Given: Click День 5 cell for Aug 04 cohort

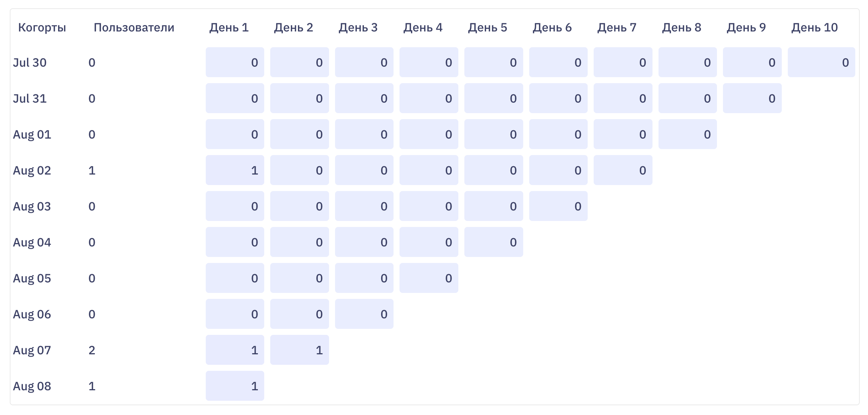Looking at the screenshot, I should pos(494,242).
